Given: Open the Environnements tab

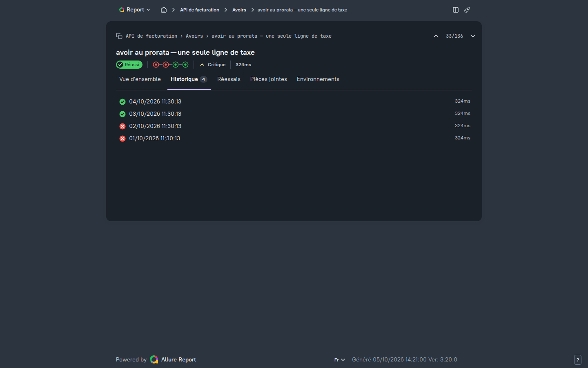Looking at the screenshot, I should pyautogui.click(x=318, y=79).
